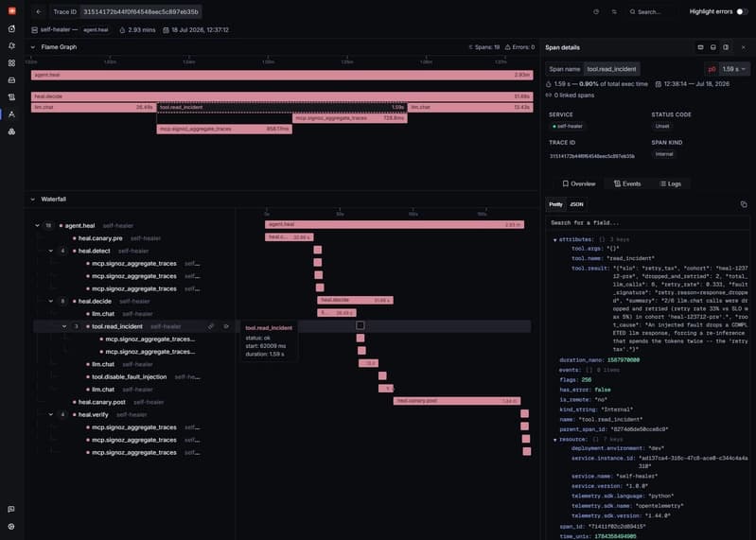The image size is (756, 540).
Task: Open the dashboards grid icon in the sidebar
Action: pyautogui.click(x=11, y=63)
